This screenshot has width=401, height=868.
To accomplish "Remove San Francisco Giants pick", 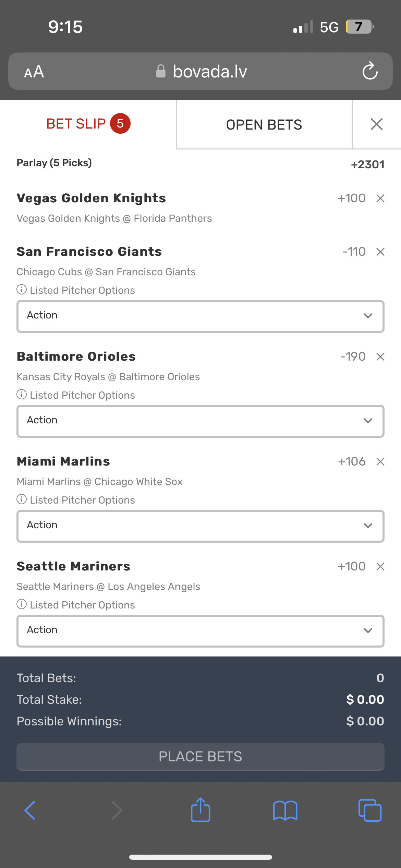I will point(380,252).
